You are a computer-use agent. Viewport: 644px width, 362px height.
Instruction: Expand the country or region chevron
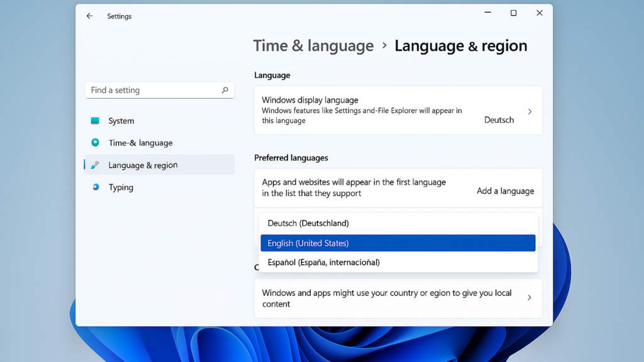[530, 297]
